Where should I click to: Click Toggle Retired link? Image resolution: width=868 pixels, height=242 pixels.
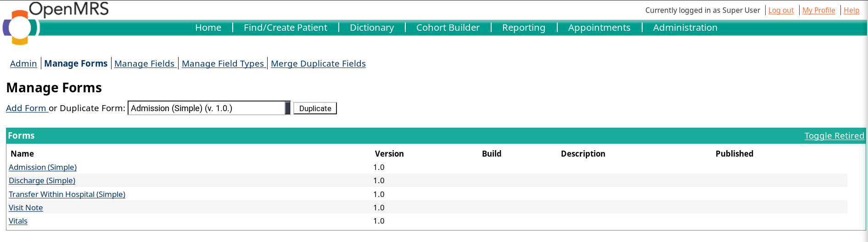click(834, 135)
